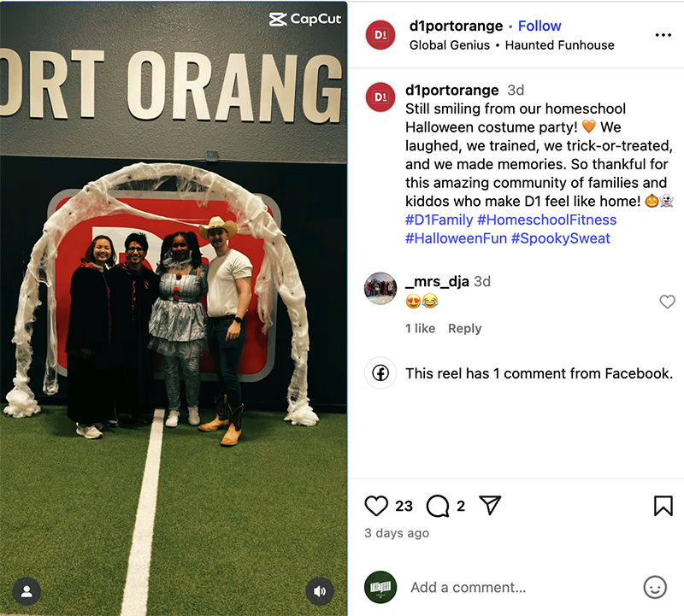View _mrs_dja profile avatar
The width and height of the screenshot is (684, 616).
click(x=380, y=288)
